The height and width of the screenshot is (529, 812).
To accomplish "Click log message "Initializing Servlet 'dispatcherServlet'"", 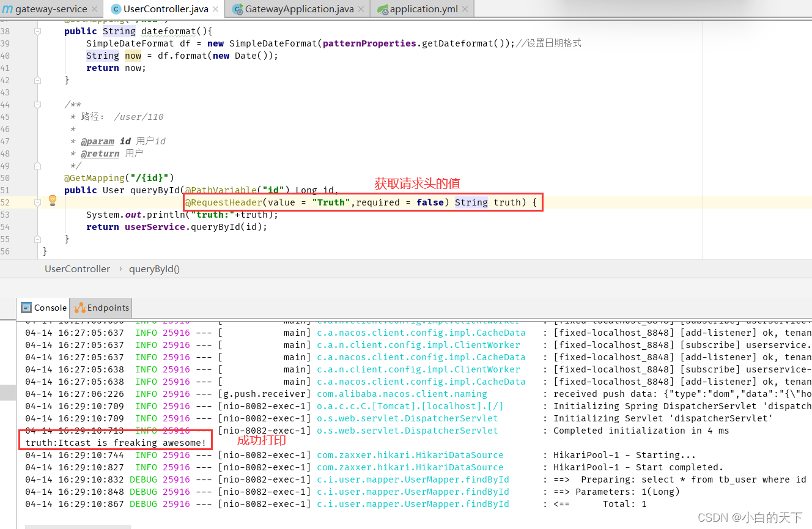I will tap(663, 418).
